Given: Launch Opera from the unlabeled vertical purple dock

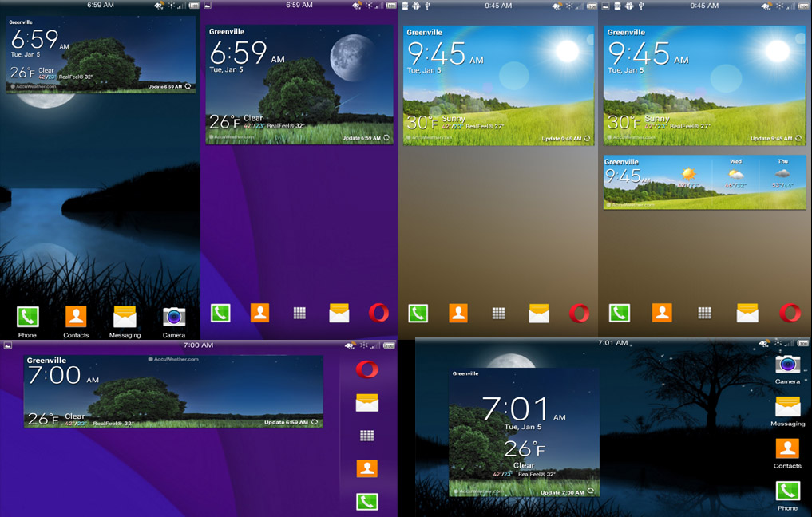Looking at the screenshot, I should pyautogui.click(x=367, y=369).
